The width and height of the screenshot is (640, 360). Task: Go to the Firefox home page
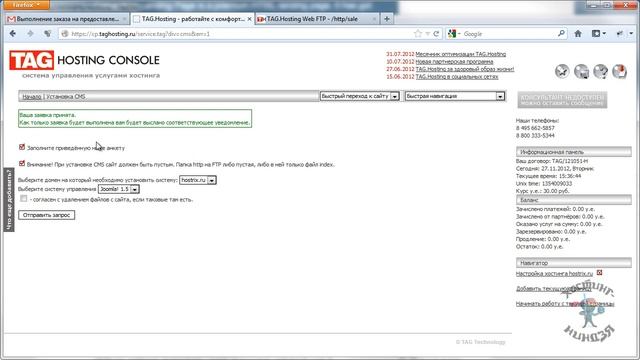coord(578,34)
